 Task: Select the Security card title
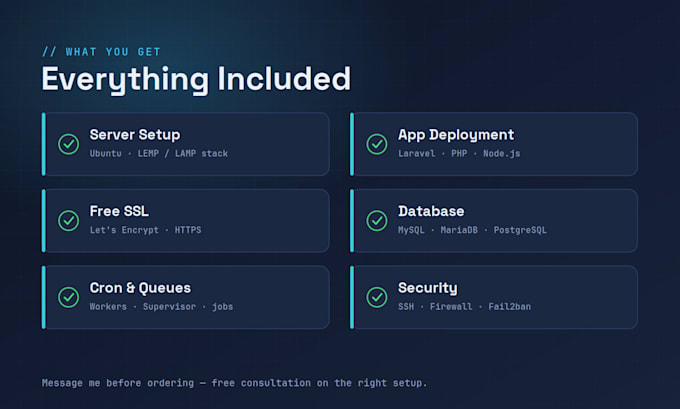428,288
